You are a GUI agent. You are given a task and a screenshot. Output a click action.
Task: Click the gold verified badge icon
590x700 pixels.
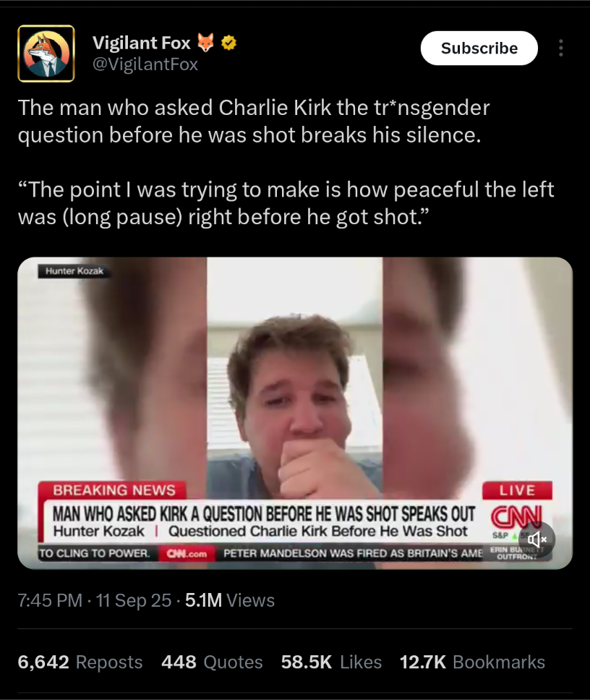[229, 43]
